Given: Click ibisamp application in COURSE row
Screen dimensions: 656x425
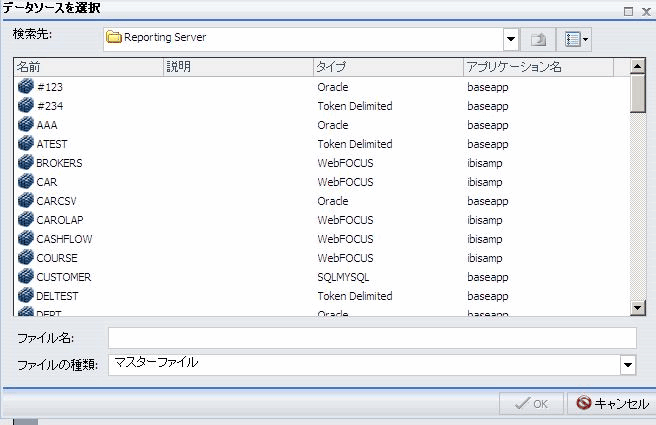Looking at the screenshot, I should (x=484, y=258).
